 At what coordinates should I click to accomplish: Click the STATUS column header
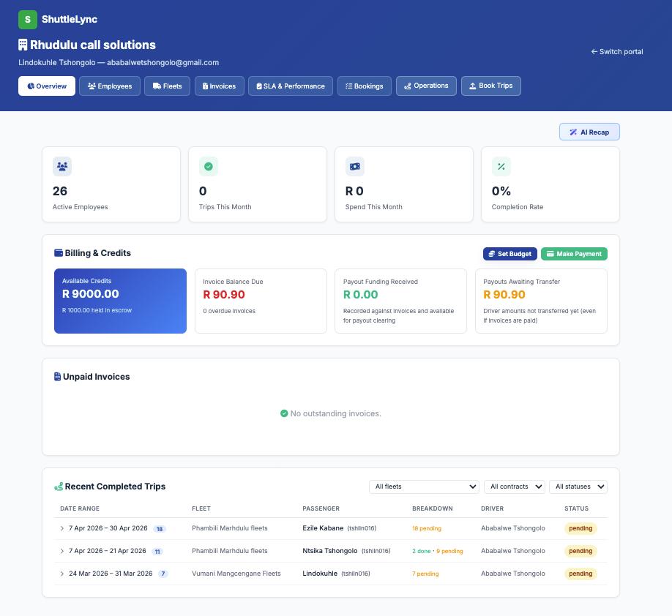(576, 508)
